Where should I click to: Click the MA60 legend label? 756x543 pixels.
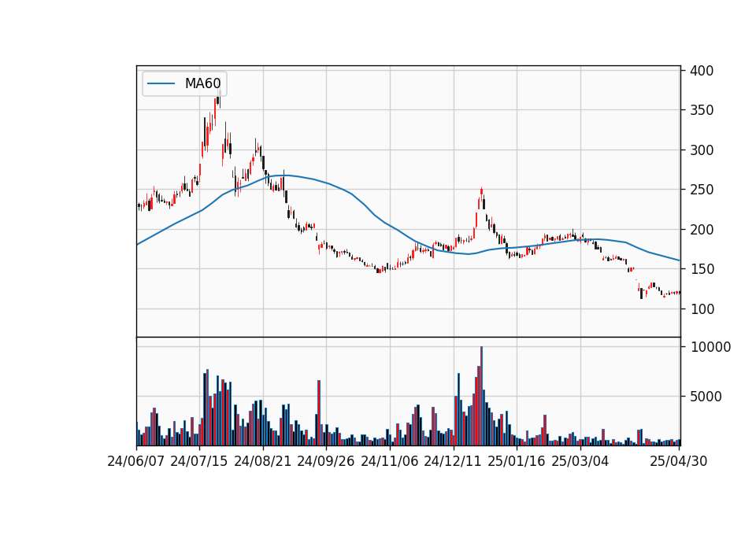click(202, 84)
